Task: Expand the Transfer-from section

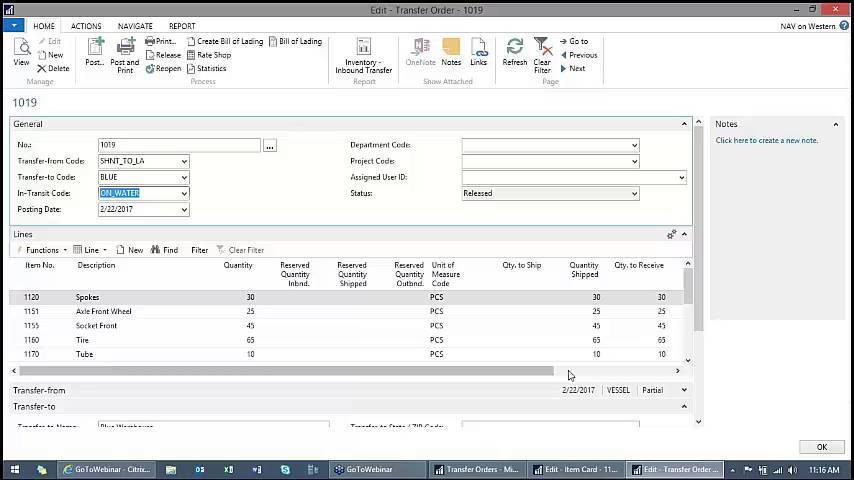Action: (x=684, y=390)
